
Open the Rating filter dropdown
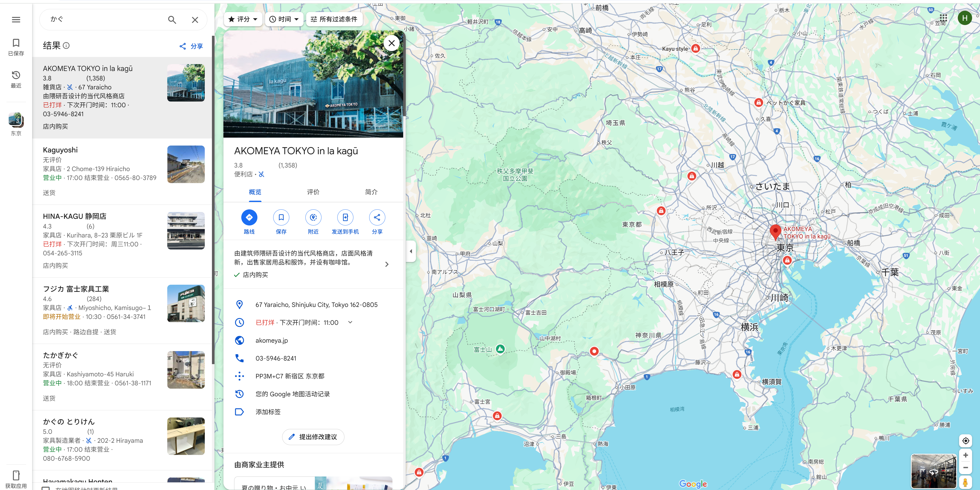[244, 19]
